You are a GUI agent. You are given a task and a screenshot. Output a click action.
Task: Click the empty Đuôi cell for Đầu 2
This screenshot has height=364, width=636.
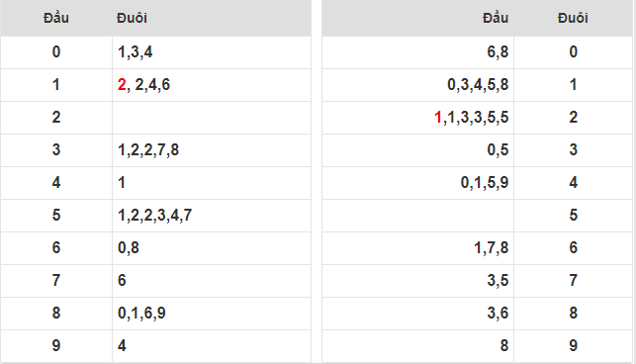(212, 118)
